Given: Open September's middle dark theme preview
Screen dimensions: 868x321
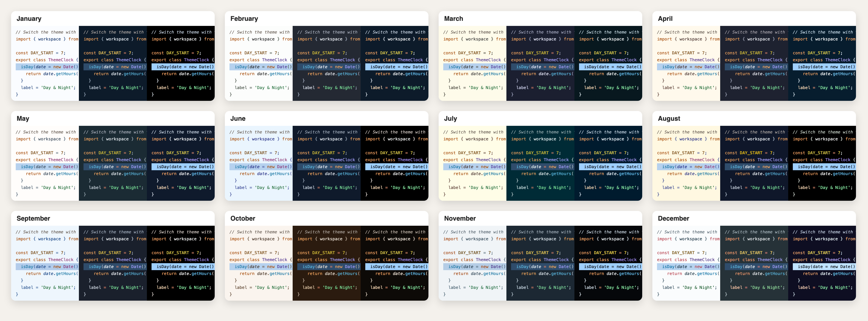Looking at the screenshot, I should (113, 263).
